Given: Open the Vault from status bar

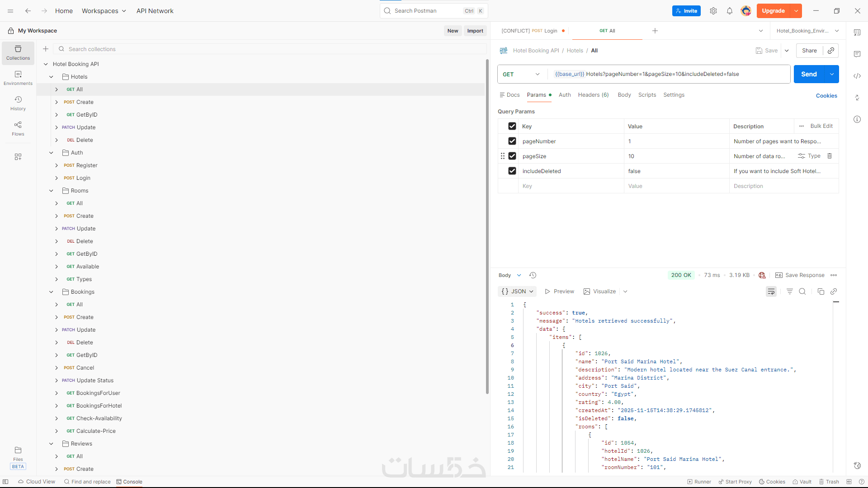Looking at the screenshot, I should 802,482.
